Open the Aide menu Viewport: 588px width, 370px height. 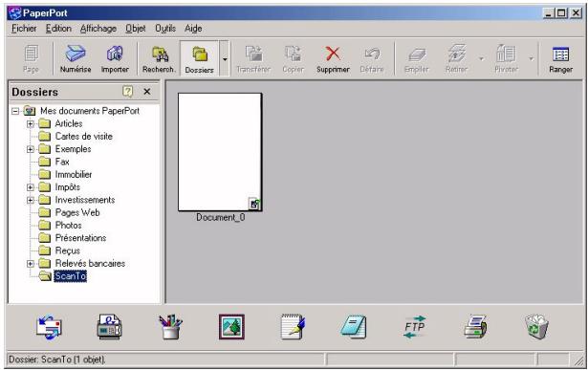tap(193, 29)
